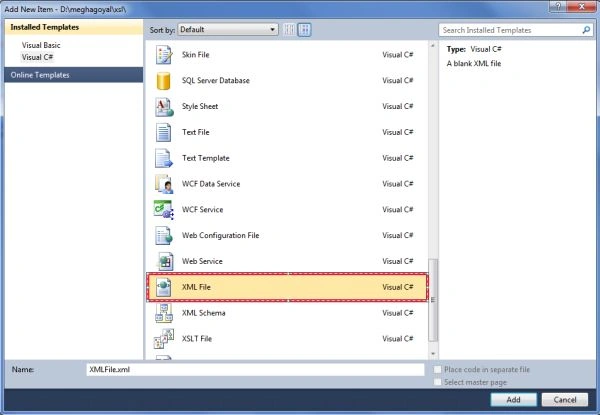
Task: Select the "Skin File" row text
Action: (x=196, y=55)
